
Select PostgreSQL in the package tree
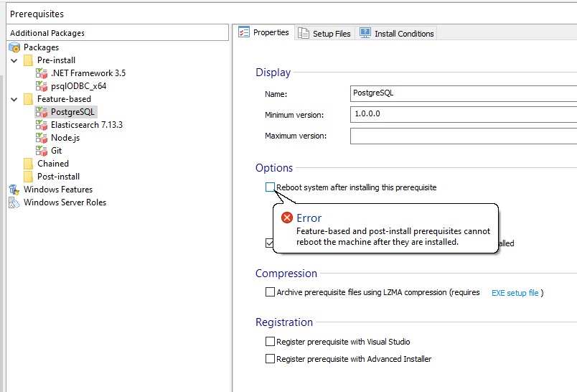coord(73,112)
